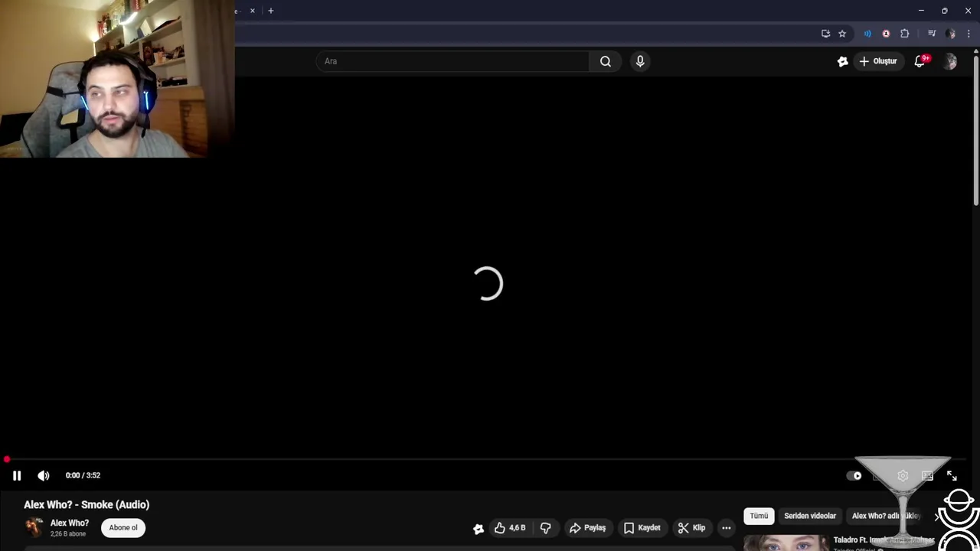Mute the video with the speaker icon
980x551 pixels.
click(x=44, y=475)
